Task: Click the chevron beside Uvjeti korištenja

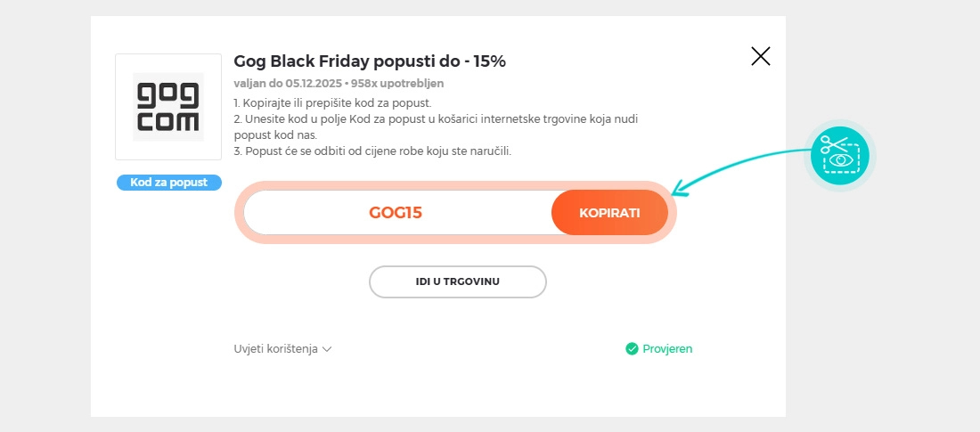Action: [x=327, y=350]
